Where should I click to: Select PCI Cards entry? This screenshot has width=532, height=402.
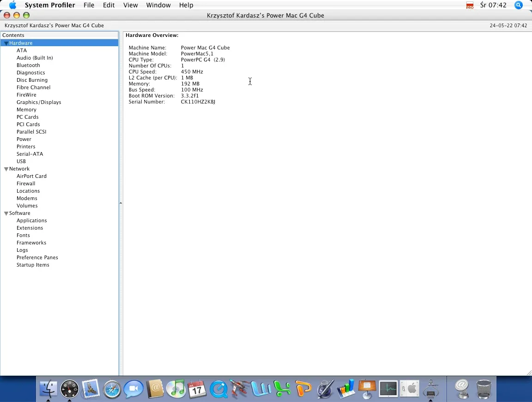28,124
